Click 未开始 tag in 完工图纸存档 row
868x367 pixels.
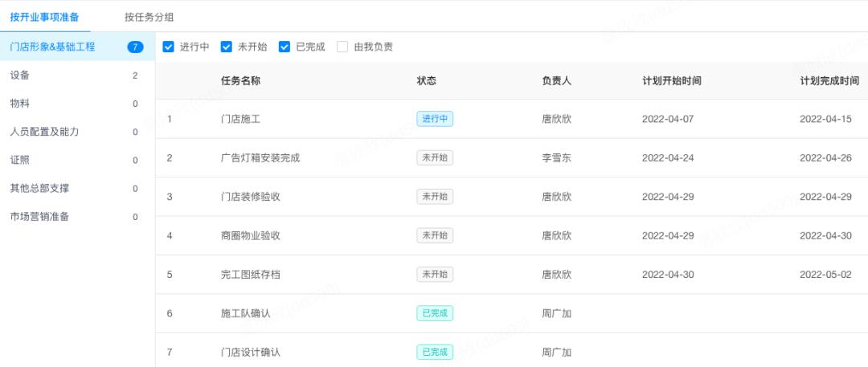435,274
